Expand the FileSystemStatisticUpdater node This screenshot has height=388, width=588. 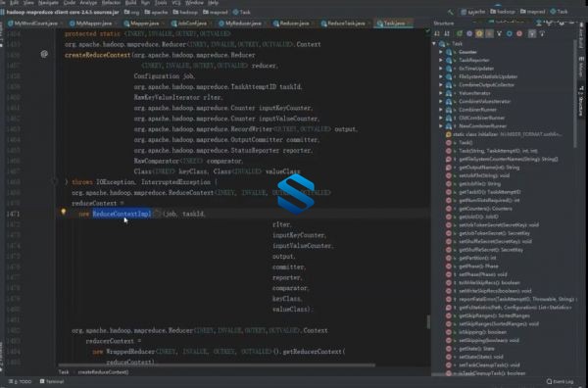[441, 76]
